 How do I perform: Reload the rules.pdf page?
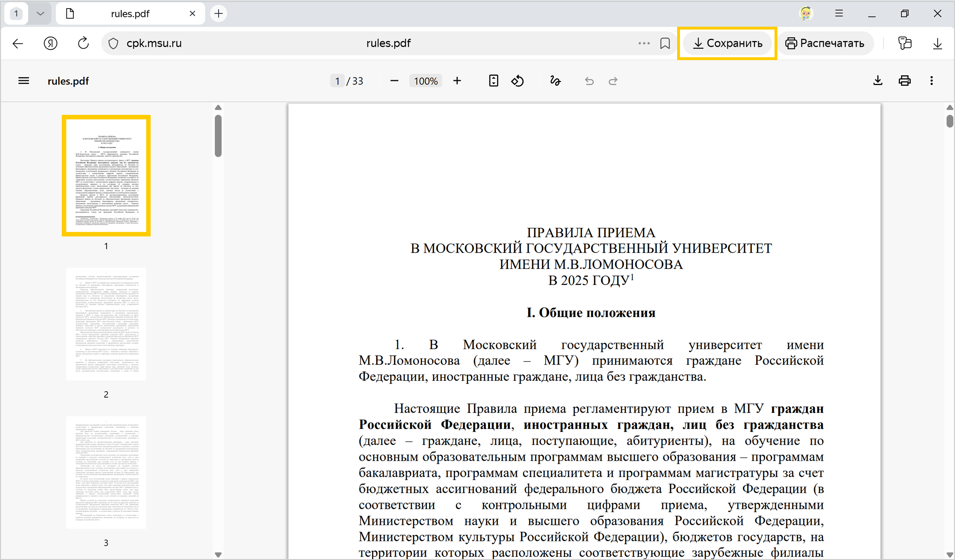point(83,43)
